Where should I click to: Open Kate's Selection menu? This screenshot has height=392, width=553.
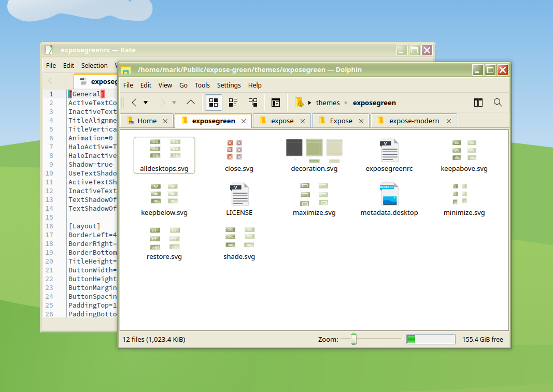94,66
